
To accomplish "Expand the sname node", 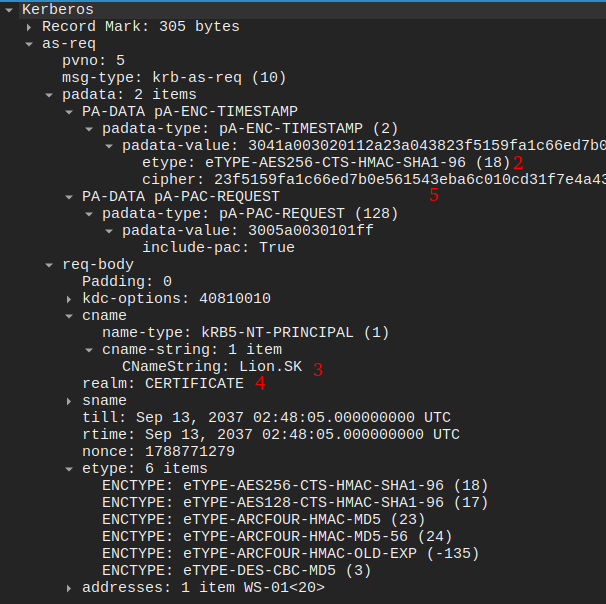I will (x=69, y=400).
